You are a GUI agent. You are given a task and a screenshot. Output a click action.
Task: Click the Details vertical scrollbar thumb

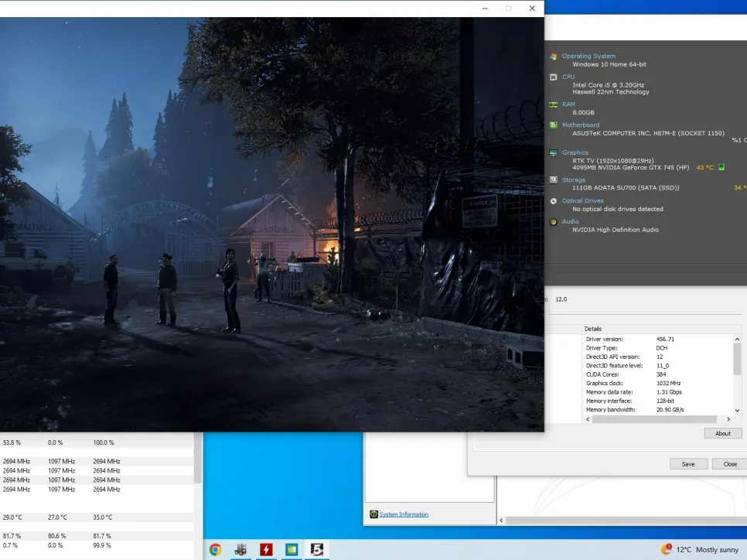[737, 359]
